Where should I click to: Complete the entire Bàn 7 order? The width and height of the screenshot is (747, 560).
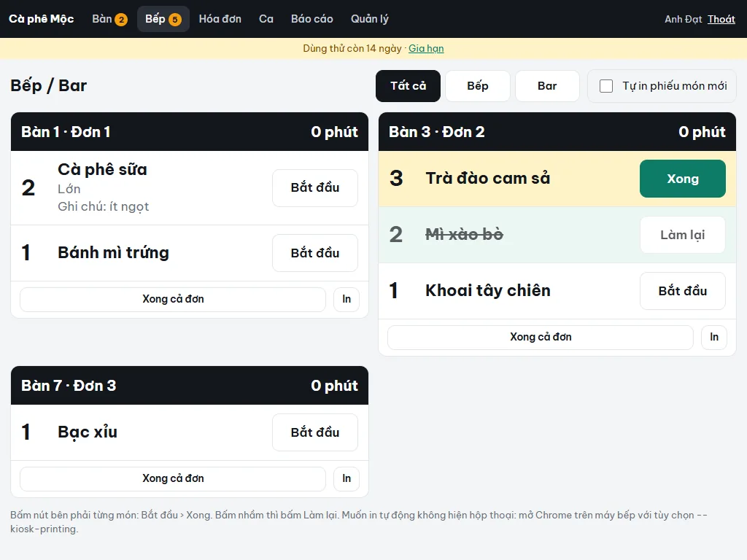point(173,478)
